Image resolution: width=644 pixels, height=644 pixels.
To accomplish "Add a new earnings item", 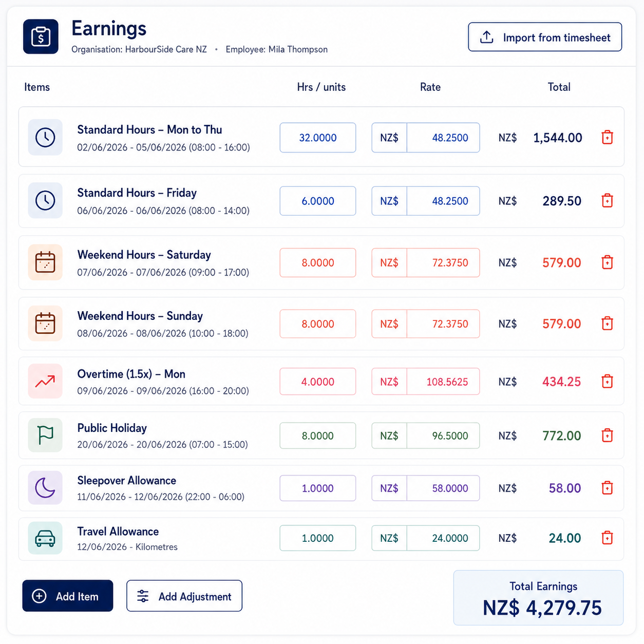I will click(68, 596).
